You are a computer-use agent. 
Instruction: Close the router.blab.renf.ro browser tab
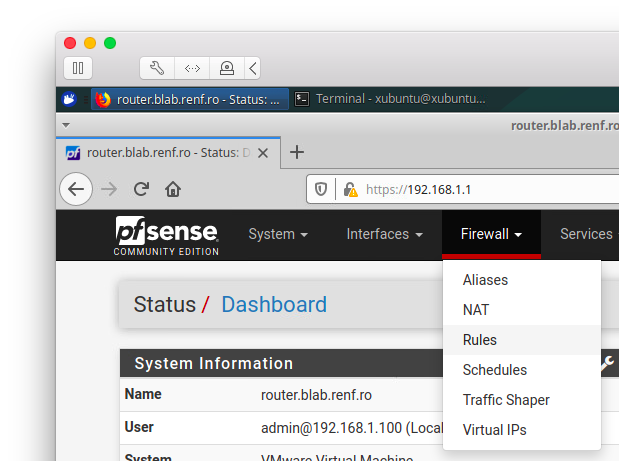[x=263, y=153]
